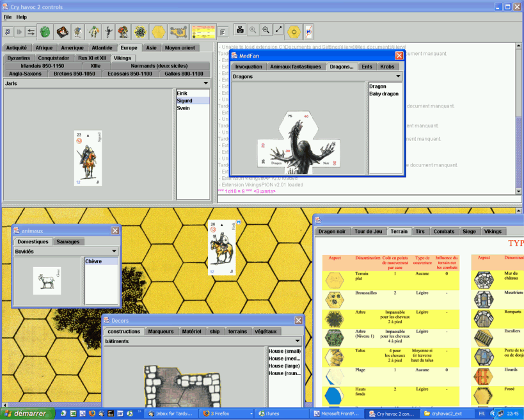The image size is (524, 420).
Task: Switch to the Afrique tab
Action: click(x=44, y=48)
